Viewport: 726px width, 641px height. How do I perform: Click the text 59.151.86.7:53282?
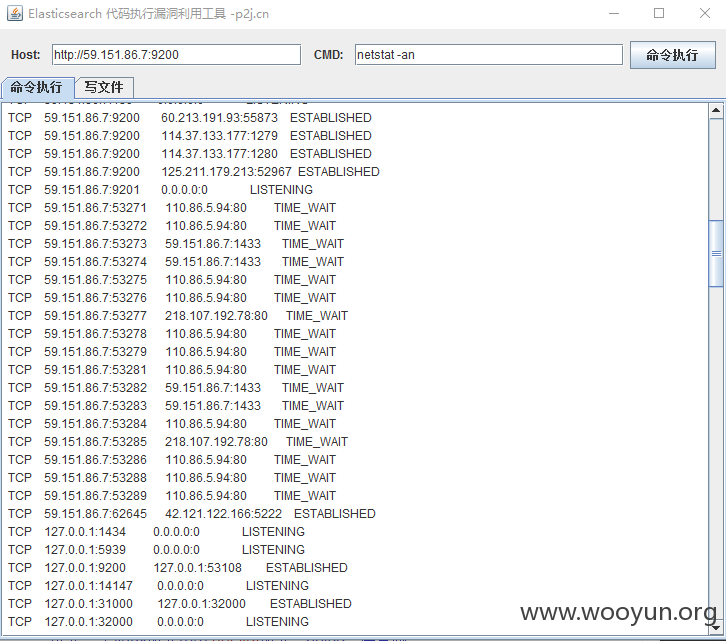pyautogui.click(x=95, y=388)
